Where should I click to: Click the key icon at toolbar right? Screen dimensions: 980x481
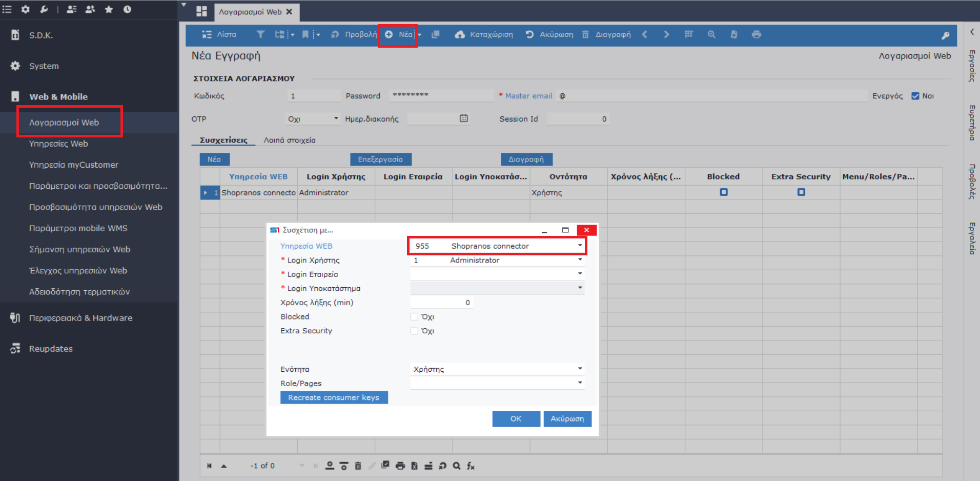945,35
